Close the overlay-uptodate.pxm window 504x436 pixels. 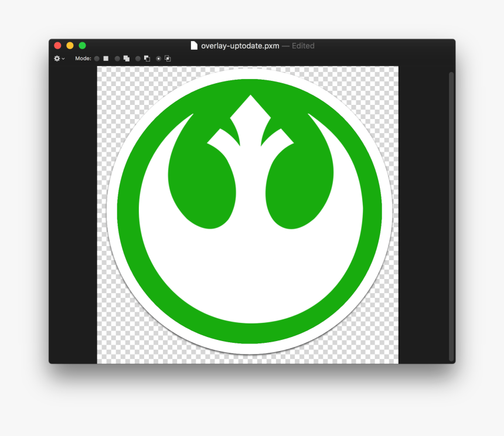click(58, 46)
